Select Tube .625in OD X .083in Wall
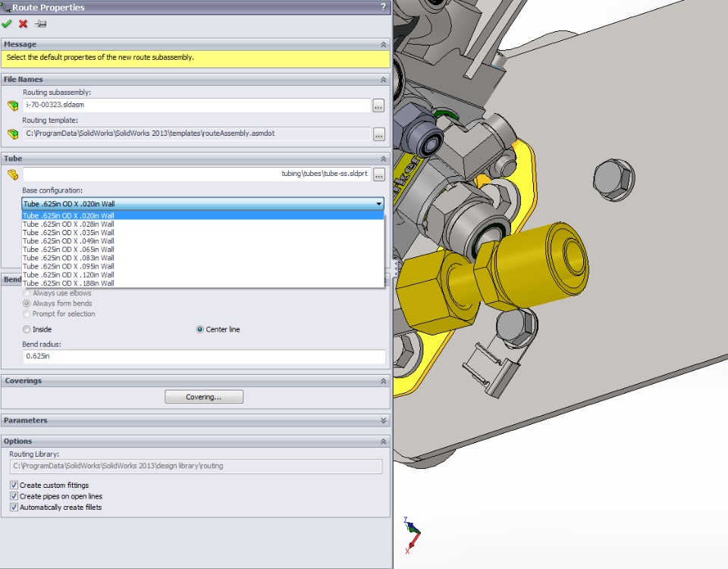The image size is (728, 569). [203, 258]
